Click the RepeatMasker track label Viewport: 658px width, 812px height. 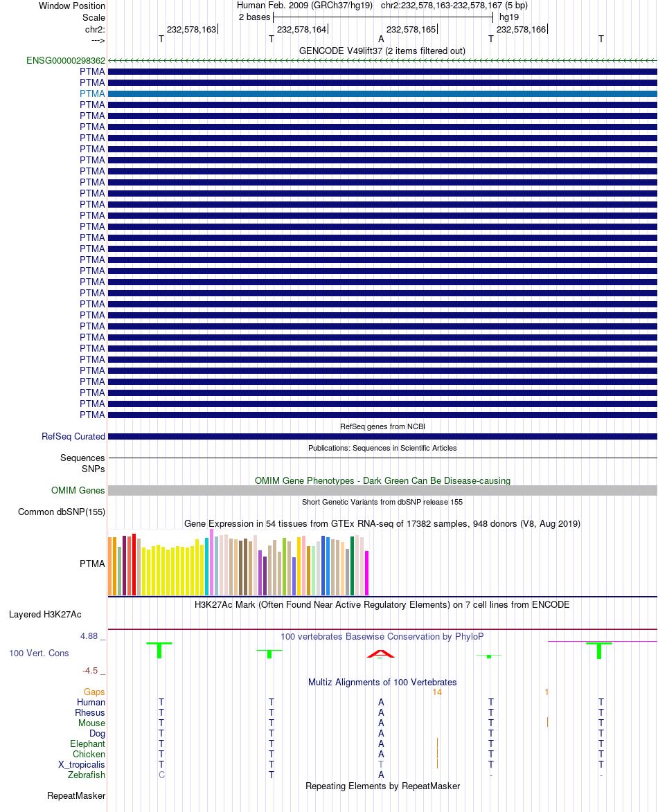[76, 795]
